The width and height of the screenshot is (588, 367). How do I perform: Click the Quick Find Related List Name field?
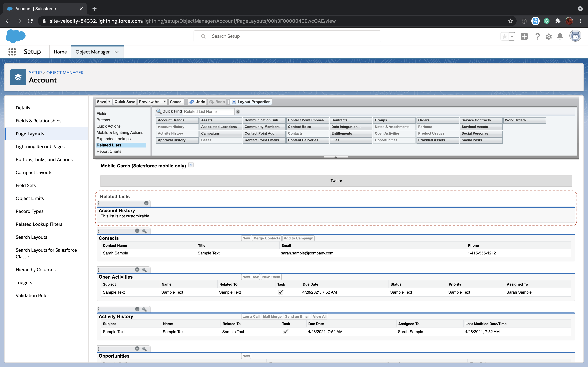point(208,112)
